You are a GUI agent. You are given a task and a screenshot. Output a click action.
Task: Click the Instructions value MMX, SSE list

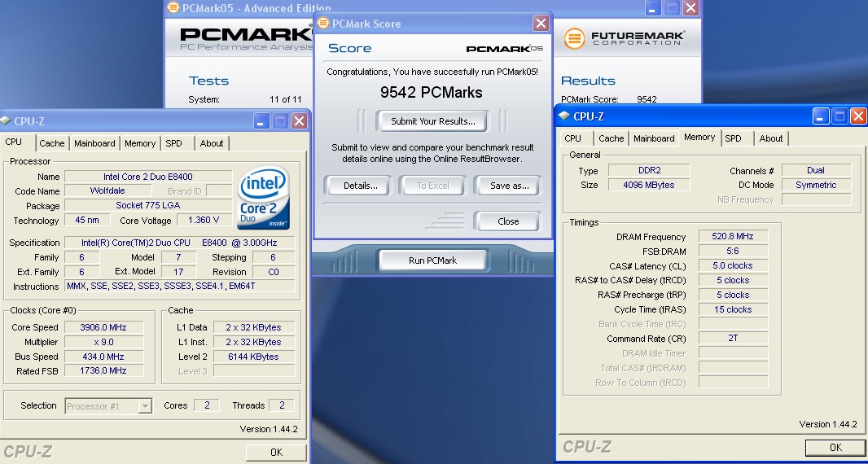coord(180,287)
